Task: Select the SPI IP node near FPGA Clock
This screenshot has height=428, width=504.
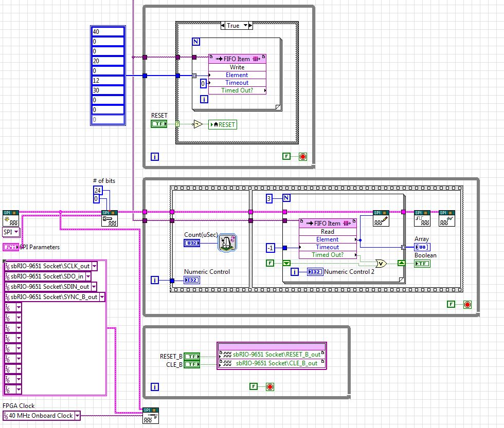Action: (x=151, y=416)
